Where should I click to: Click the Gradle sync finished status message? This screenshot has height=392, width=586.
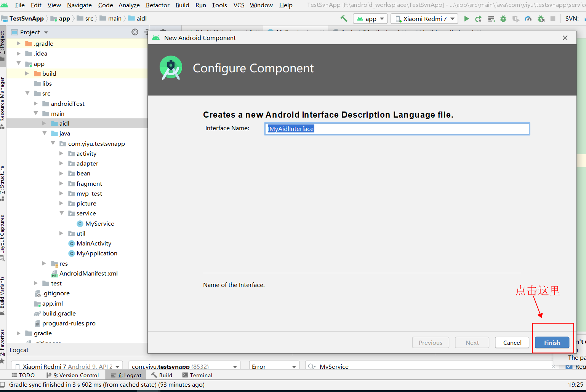point(107,385)
